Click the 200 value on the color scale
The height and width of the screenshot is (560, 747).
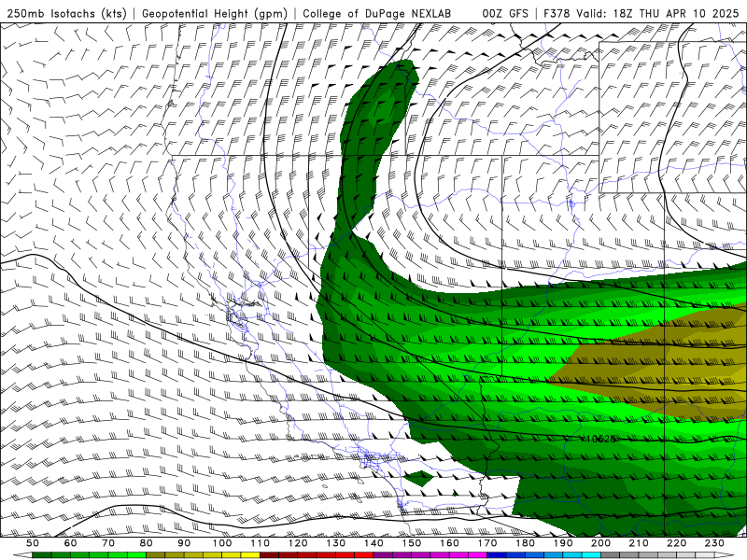[x=601, y=543]
